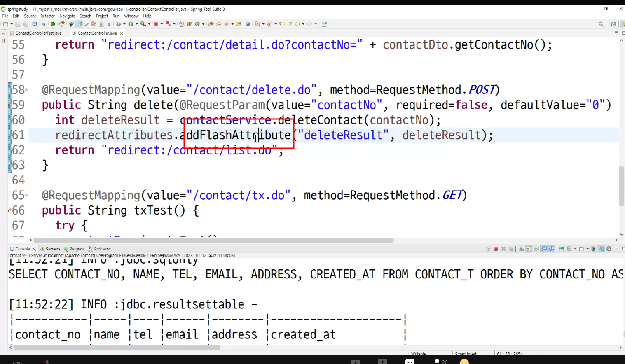Image resolution: width=625 pixels, height=364 pixels.
Task: Click the New file toolbar icon
Action: pyautogui.click(x=5, y=24)
